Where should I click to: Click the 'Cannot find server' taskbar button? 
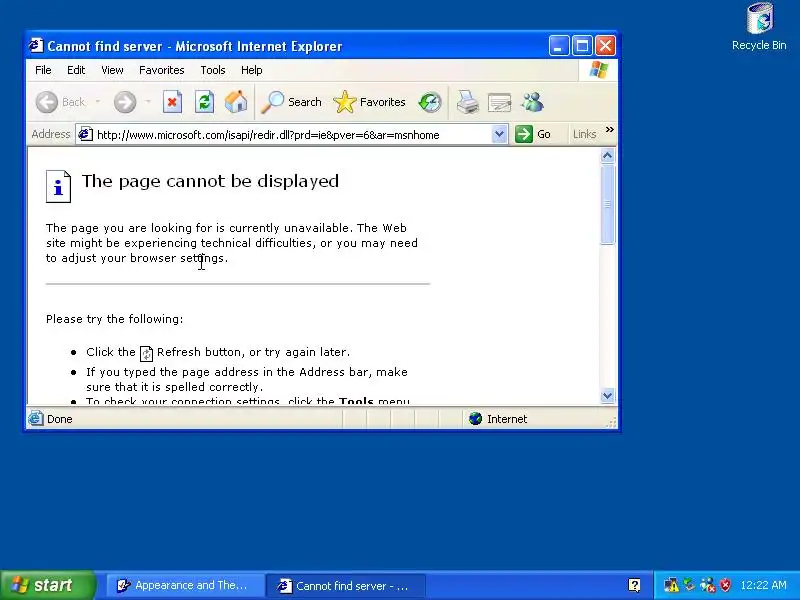point(346,585)
